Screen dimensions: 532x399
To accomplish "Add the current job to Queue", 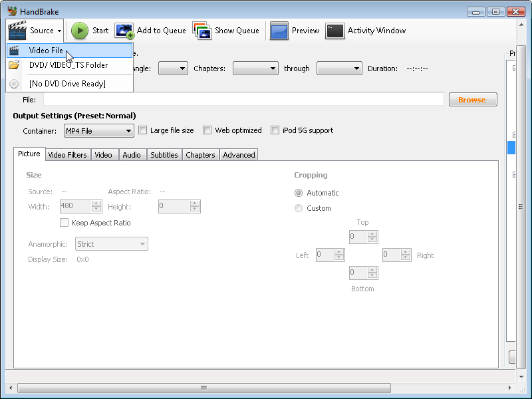I will 124,31.
